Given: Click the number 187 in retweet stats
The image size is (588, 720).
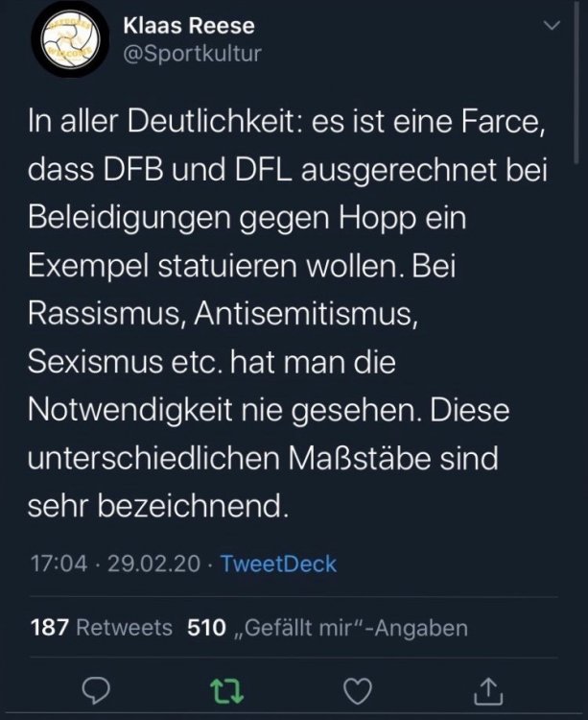Looking at the screenshot, I should [x=50, y=628].
